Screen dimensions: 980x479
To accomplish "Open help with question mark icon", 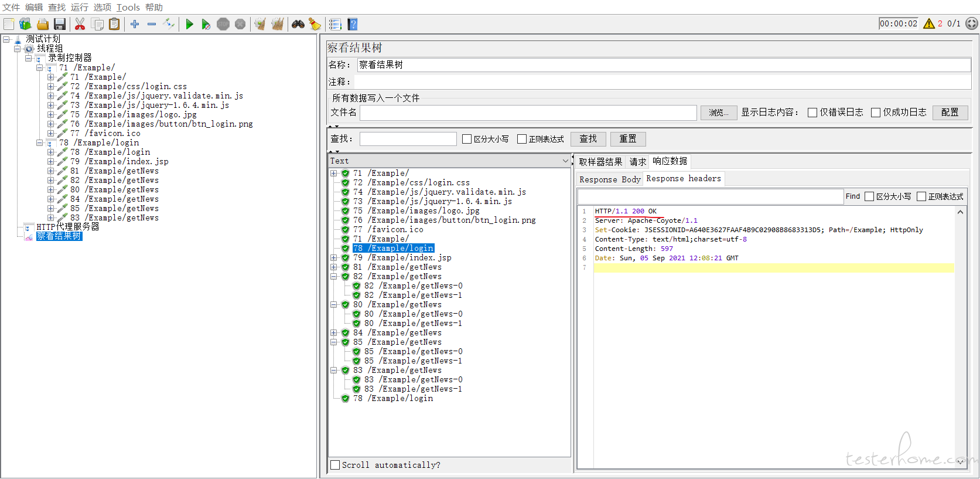I will [x=352, y=24].
